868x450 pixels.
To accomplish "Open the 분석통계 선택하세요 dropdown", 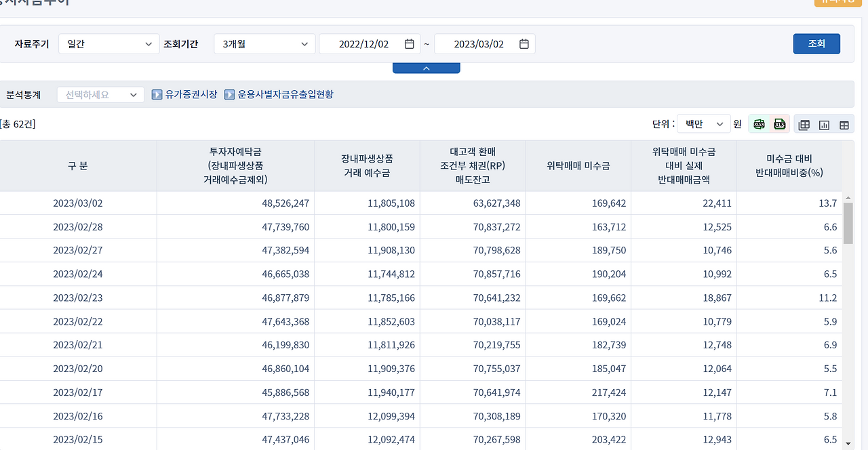I will [100, 95].
